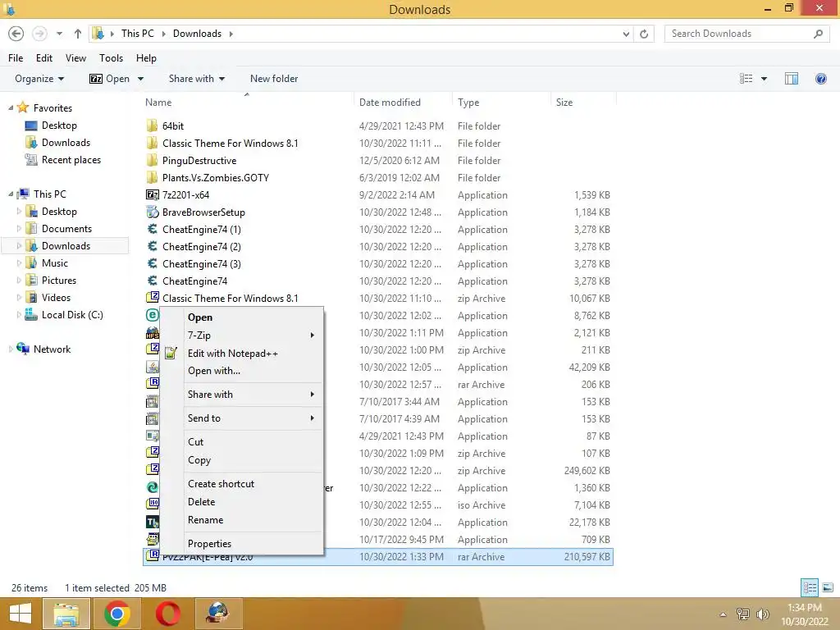The image size is (840, 630).
Task: Click the search magnifier icon
Action: 818,34
